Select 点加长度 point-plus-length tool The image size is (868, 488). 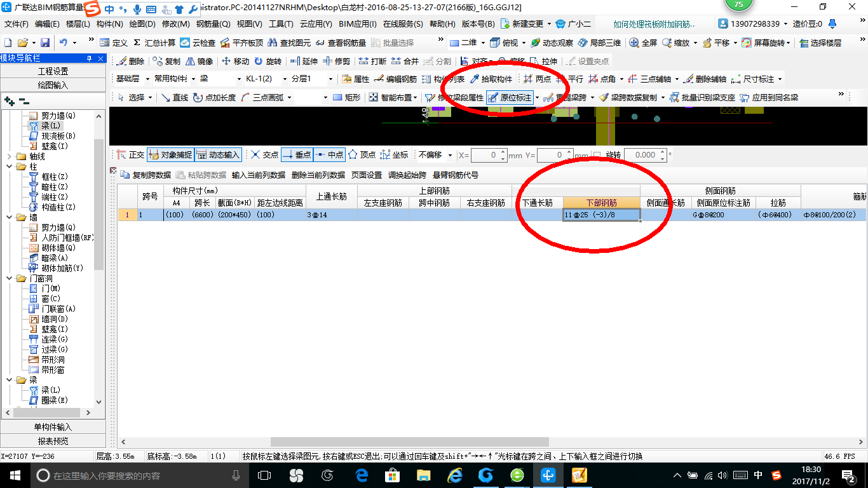(x=214, y=98)
